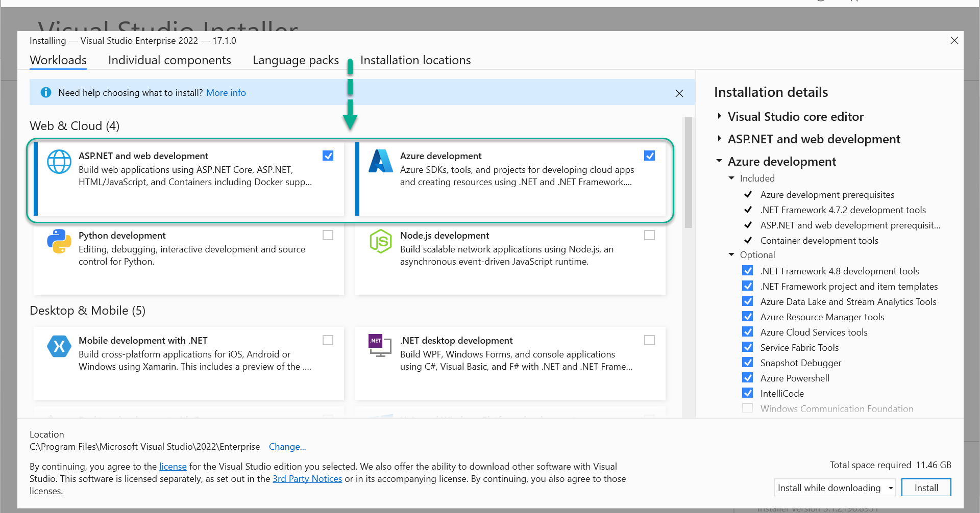Screen dimensions: 980x513
Task: Click Change... to modify install location
Action: [x=287, y=446]
